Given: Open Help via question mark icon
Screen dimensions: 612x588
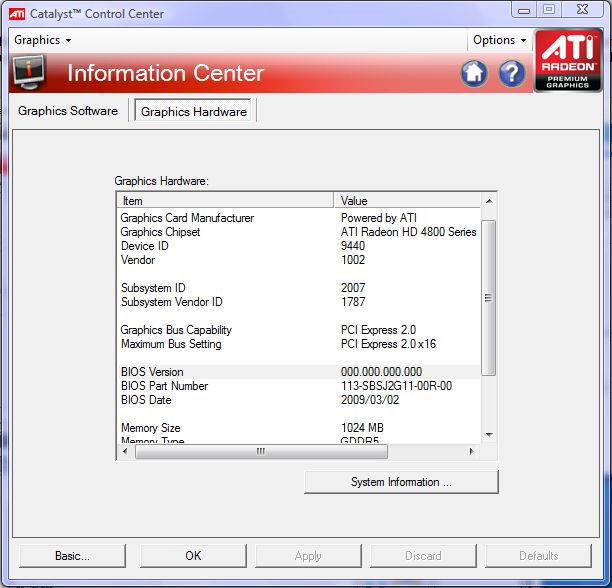Looking at the screenshot, I should click(512, 73).
